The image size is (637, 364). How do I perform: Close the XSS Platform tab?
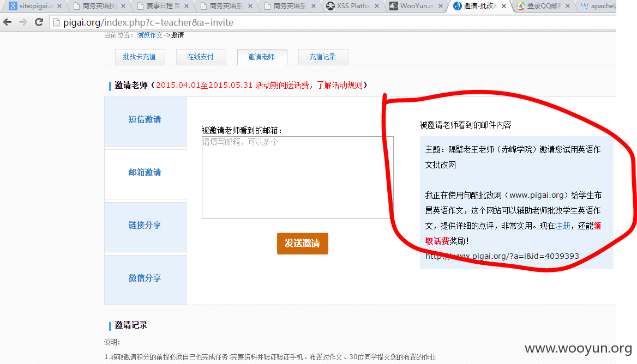click(x=377, y=6)
